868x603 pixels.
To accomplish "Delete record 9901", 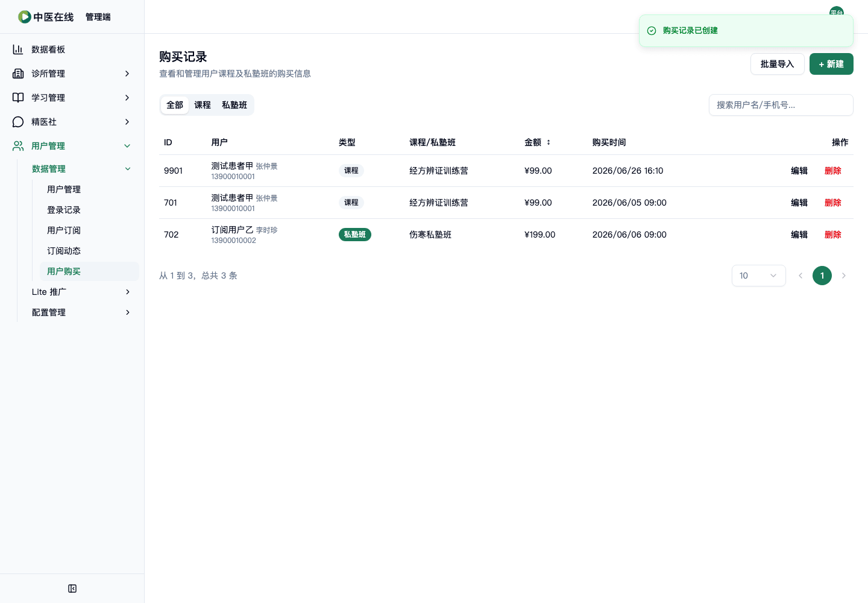I will click(833, 171).
